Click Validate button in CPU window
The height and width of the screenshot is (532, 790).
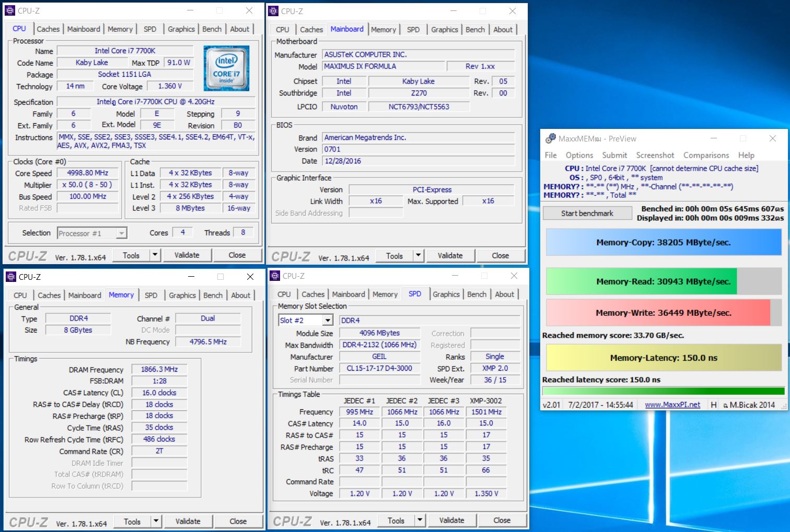coord(187,255)
